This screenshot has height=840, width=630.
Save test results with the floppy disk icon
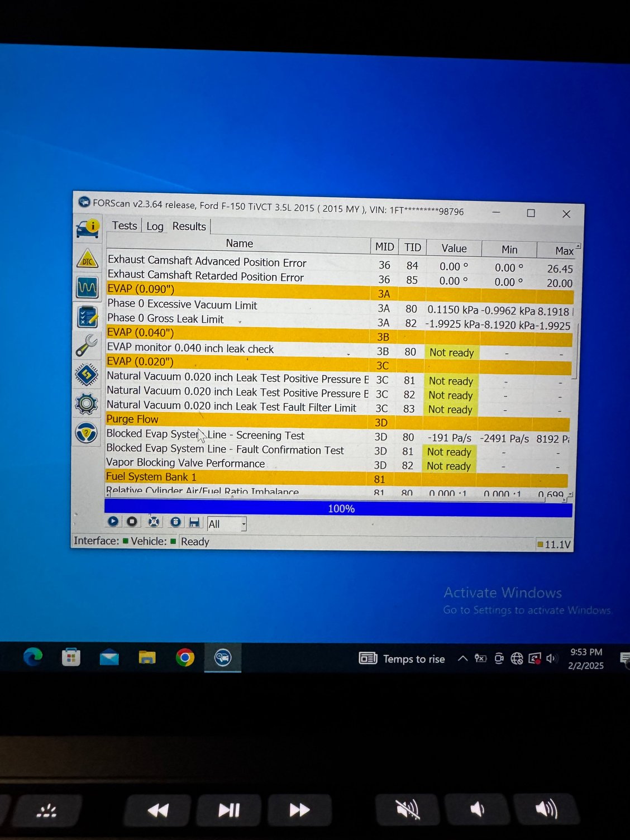(x=194, y=522)
